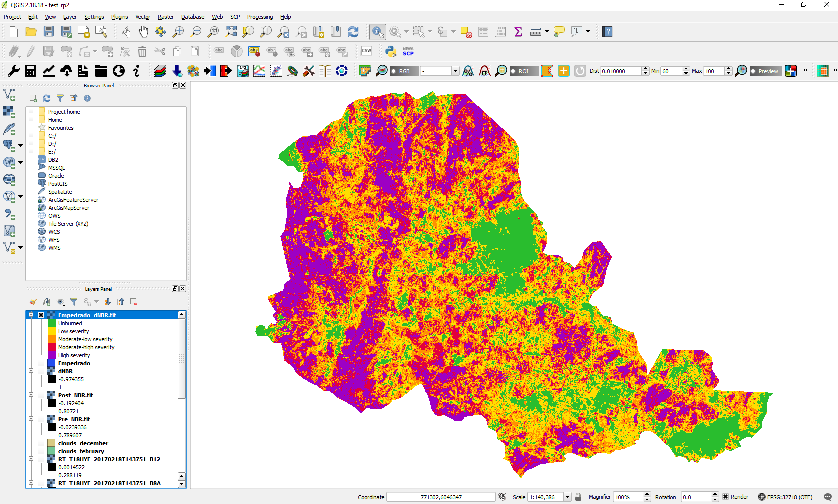Activate the Identify Features tool
Viewport: 838px width, 504px height.
coord(377,32)
